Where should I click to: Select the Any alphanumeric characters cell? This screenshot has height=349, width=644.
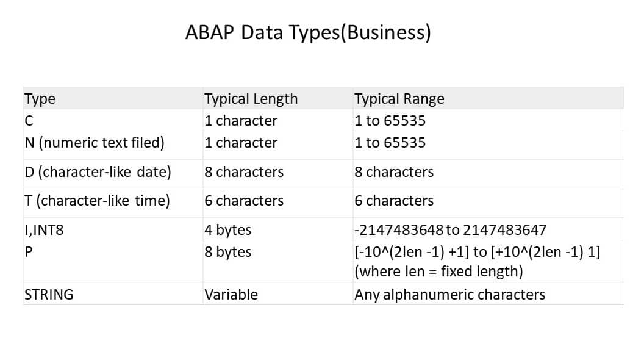coord(449,295)
